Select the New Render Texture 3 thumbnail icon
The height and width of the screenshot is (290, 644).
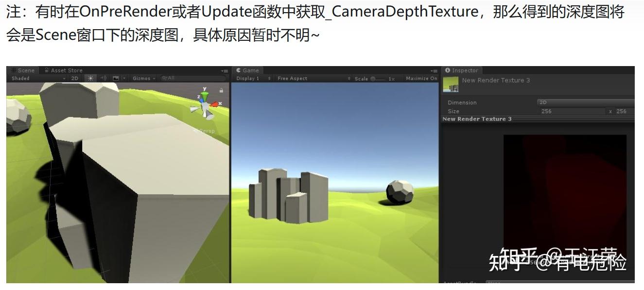pos(451,85)
